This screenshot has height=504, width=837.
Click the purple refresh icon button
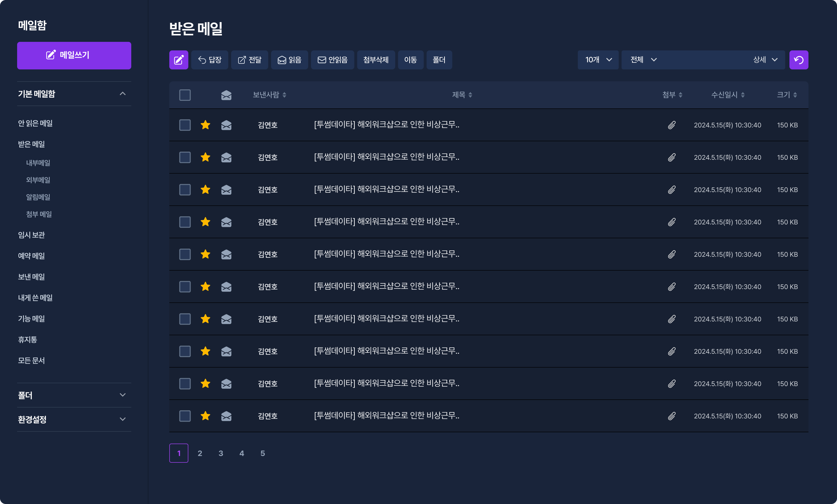(x=799, y=60)
